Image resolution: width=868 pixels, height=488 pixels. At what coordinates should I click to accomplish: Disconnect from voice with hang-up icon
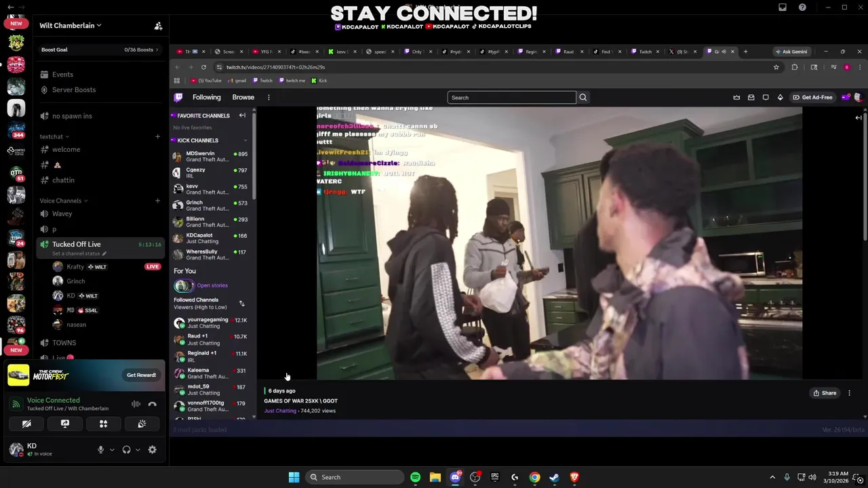[x=152, y=404]
